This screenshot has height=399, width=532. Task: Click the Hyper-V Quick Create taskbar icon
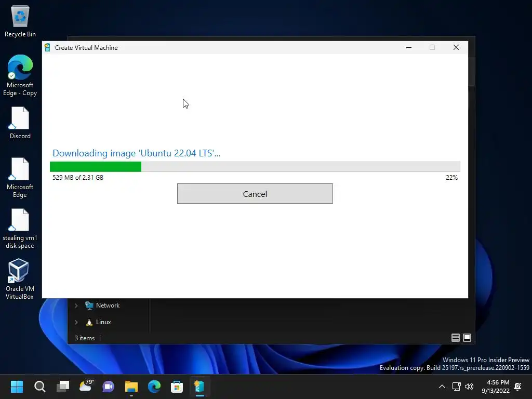pyautogui.click(x=199, y=387)
